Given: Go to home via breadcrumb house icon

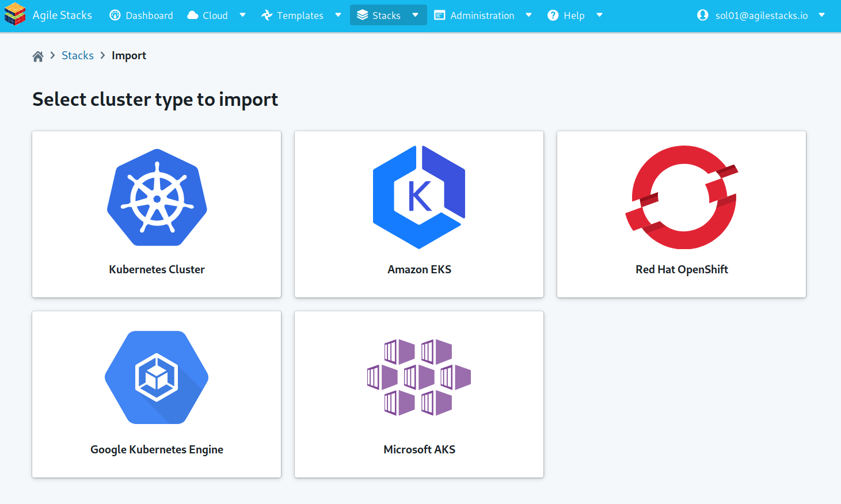Looking at the screenshot, I should pyautogui.click(x=38, y=56).
